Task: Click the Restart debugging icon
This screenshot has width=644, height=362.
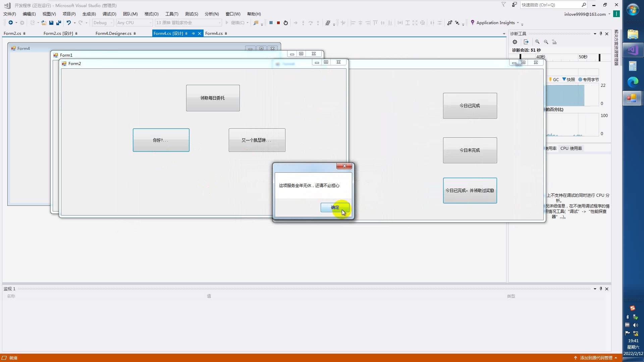Action: (285, 23)
